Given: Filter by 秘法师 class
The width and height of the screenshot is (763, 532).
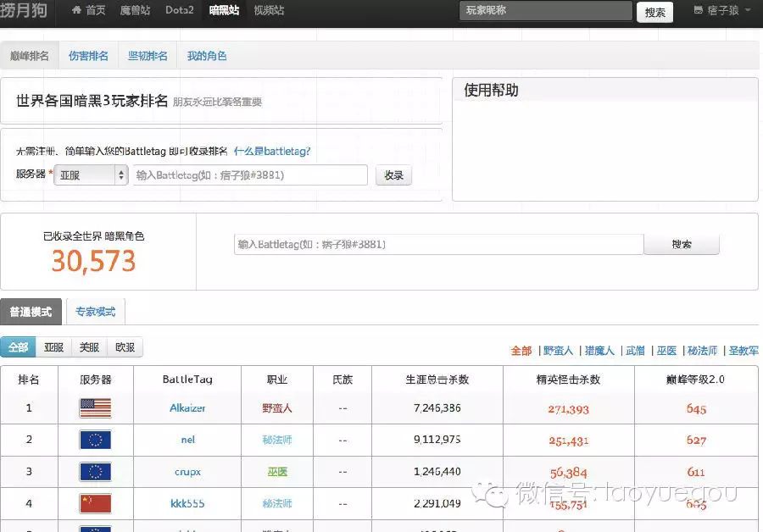Looking at the screenshot, I should 703,350.
